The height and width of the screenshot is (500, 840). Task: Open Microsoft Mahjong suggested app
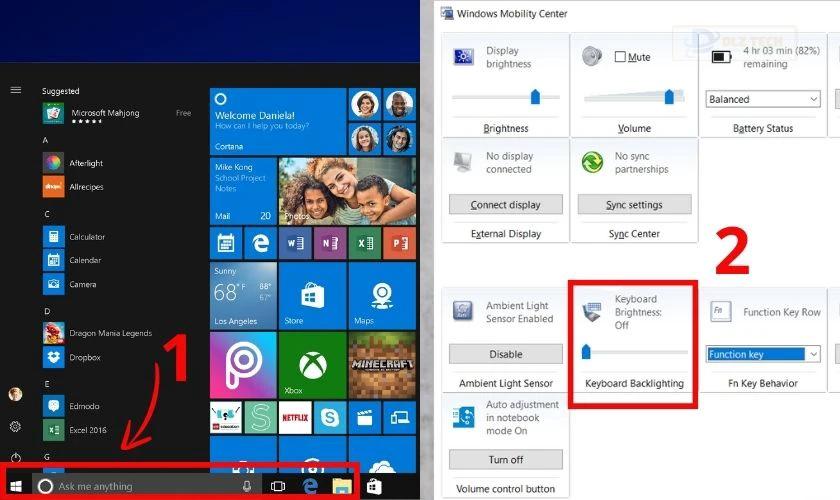coord(117,114)
